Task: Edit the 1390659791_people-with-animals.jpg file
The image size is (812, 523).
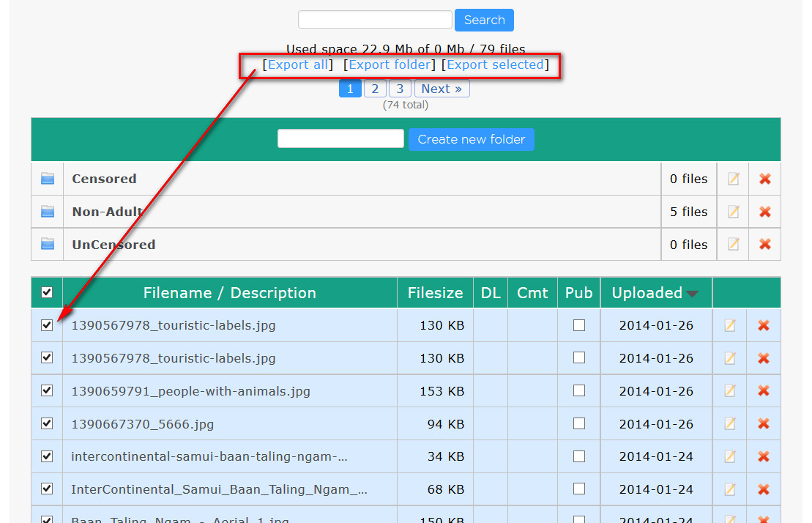Action: (x=729, y=391)
